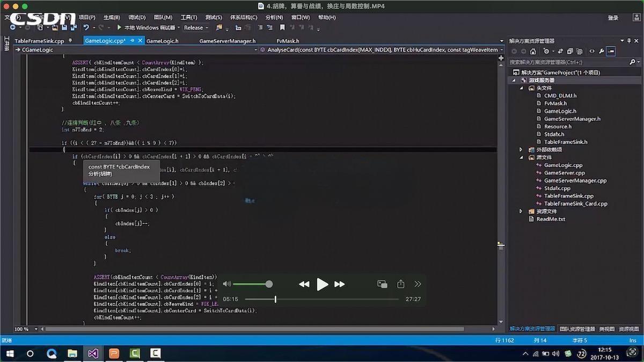Open the 工具(T) menu
Screen dimensions: 644x362
point(189,17)
